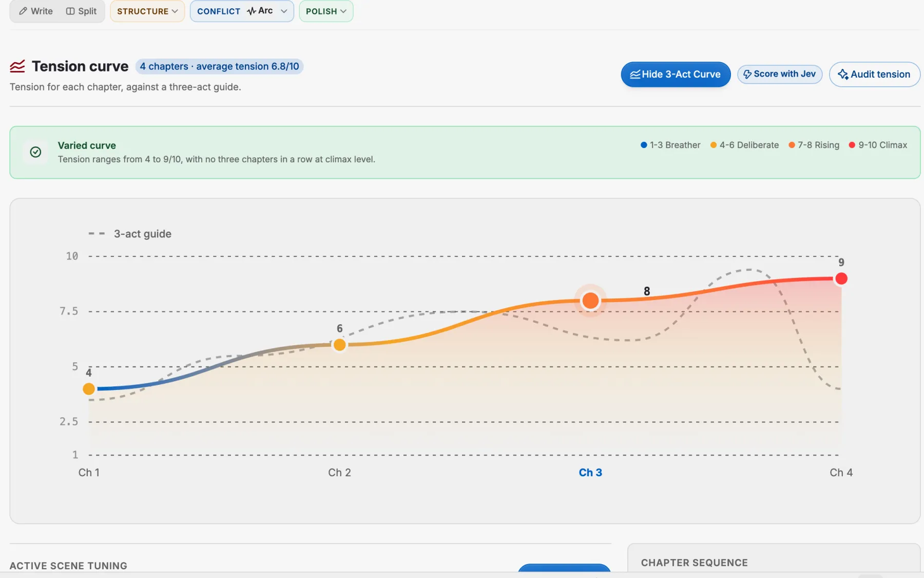Select the Ch 1 tension point
Viewport: 924px width, 578px height.
click(89, 389)
